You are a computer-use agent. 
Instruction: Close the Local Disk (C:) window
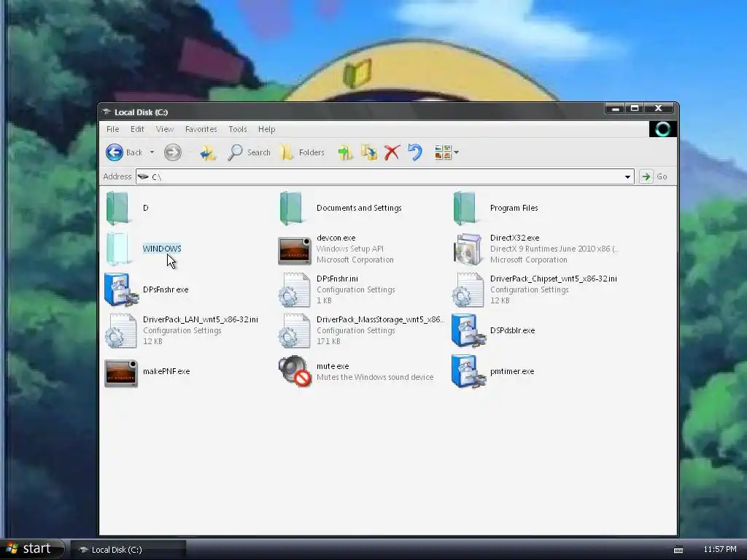pyautogui.click(x=659, y=109)
